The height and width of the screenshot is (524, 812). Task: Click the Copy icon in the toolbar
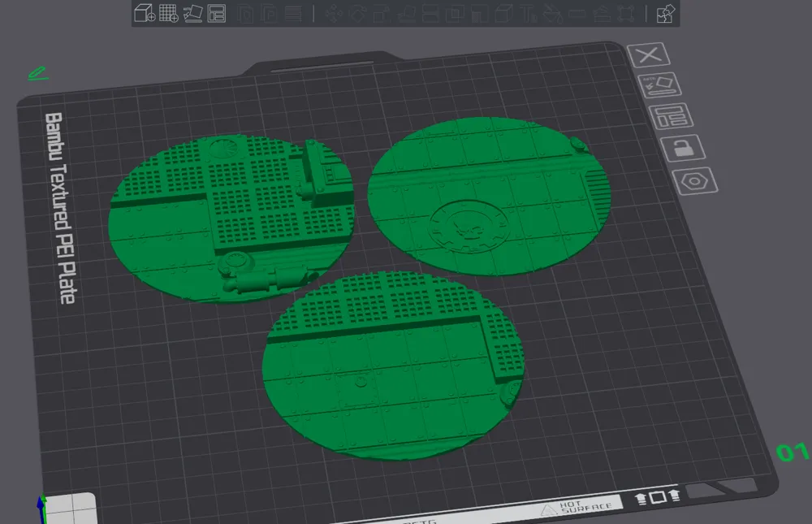pos(244,13)
